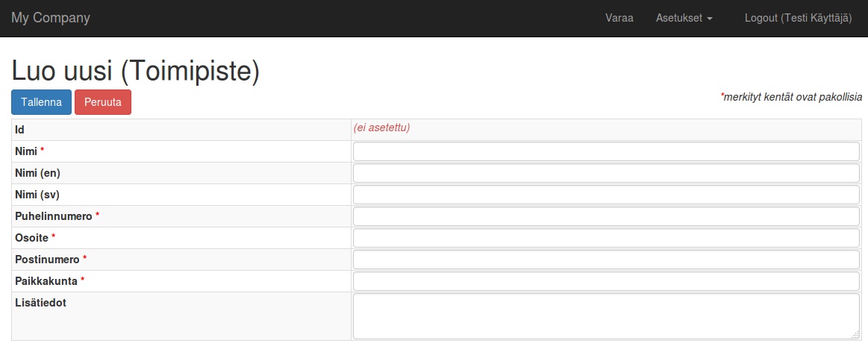This screenshot has height=349, width=868.
Task: Grab the Lisätiedot textarea resize handle
Action: (x=855, y=335)
